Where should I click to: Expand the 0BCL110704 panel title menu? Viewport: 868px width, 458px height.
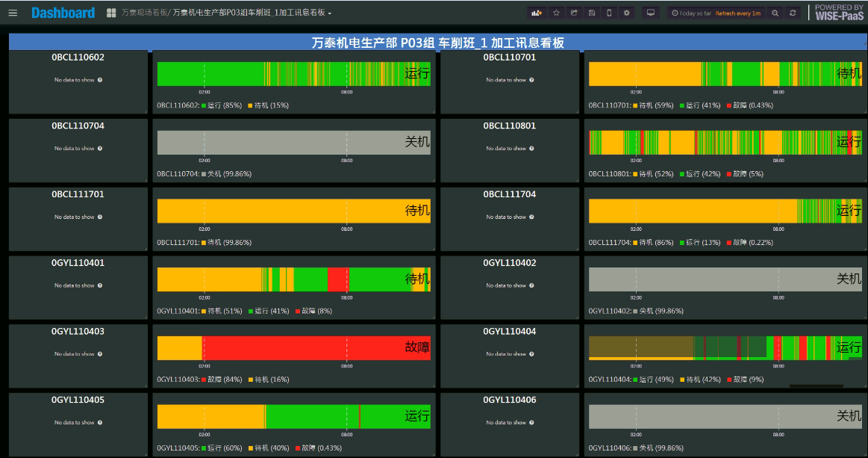[78, 126]
